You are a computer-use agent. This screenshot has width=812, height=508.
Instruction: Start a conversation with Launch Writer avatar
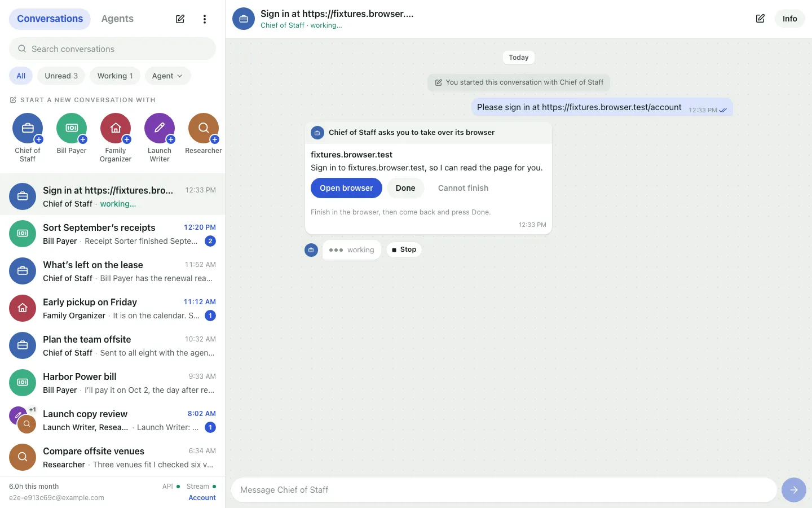(160, 128)
